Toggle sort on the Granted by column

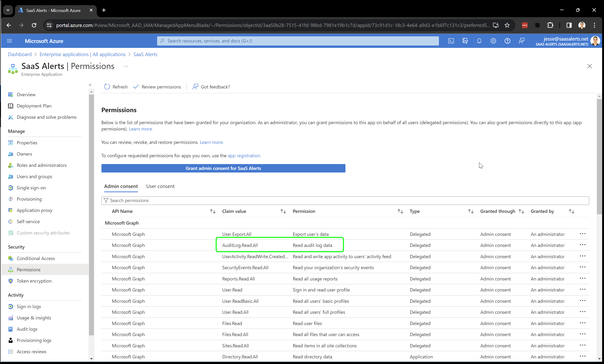pos(571,211)
